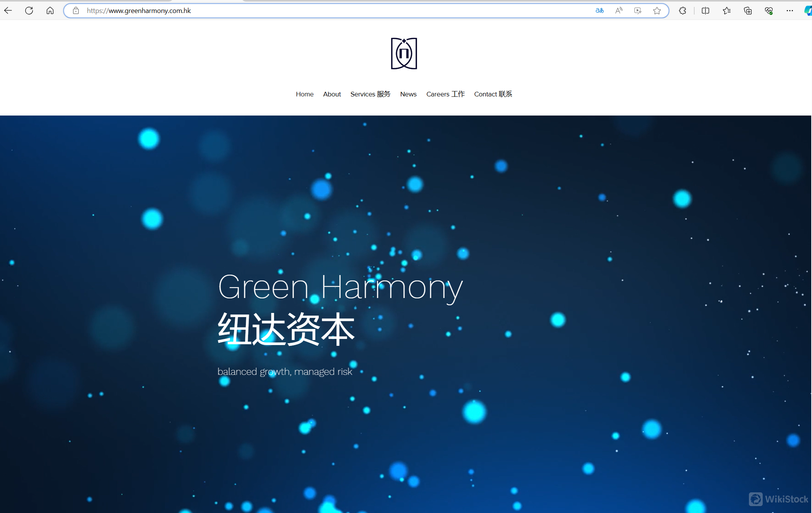
Task: Toggle the site security padlock panel
Action: point(76,10)
